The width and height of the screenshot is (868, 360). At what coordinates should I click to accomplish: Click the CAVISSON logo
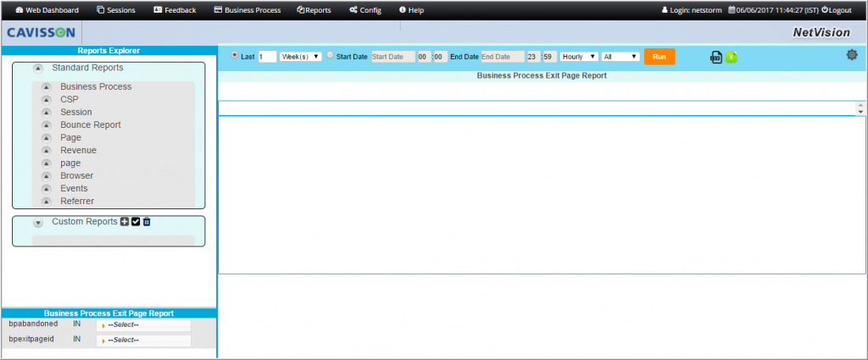pyautogui.click(x=41, y=33)
